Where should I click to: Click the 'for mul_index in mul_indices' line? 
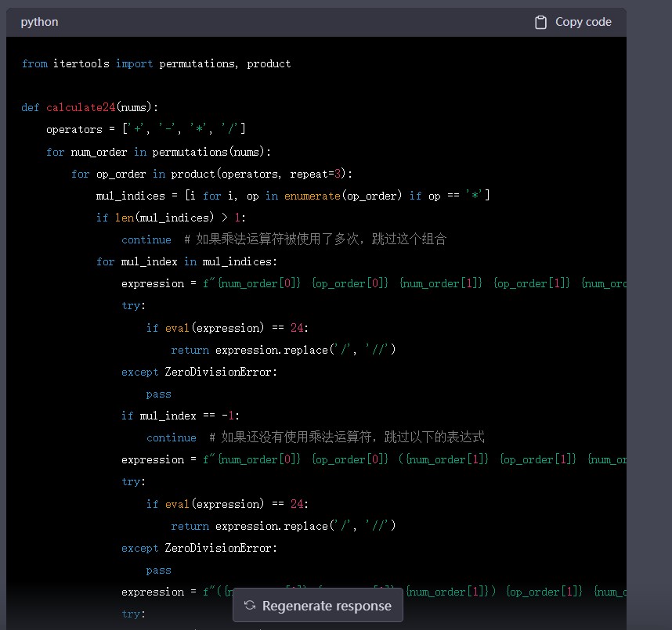point(186,261)
